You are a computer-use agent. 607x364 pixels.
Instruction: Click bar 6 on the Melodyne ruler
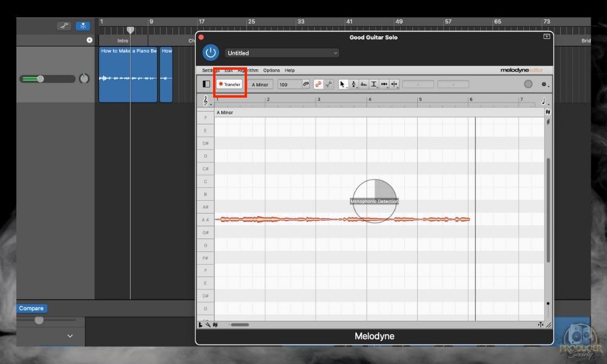[x=471, y=99]
